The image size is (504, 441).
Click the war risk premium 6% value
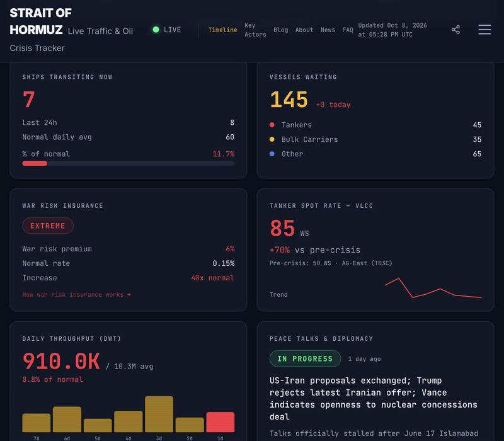230,249
